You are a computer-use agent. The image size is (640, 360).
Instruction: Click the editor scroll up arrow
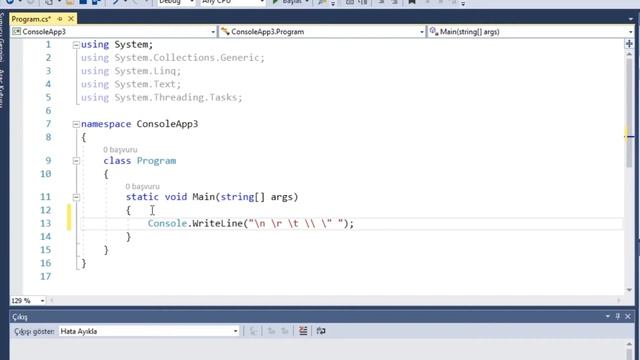point(629,54)
